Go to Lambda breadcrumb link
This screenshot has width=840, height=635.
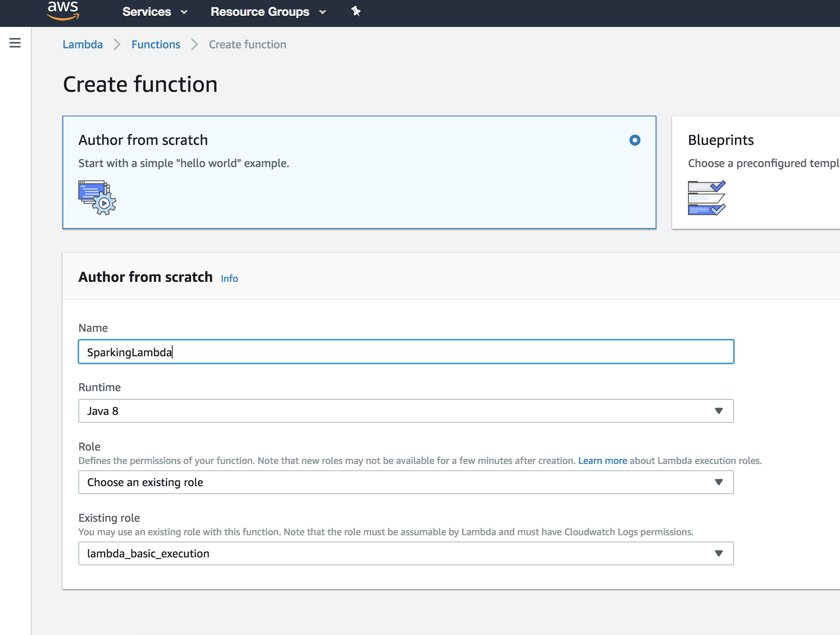pyautogui.click(x=83, y=44)
